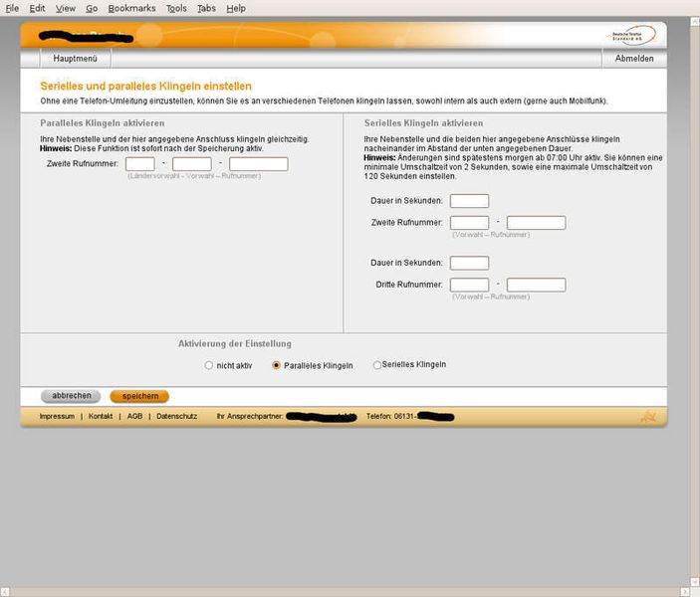Focus the Rufnummer field under Paralleles Klingeln
Viewport: 700px width, 597px height.
coord(259,164)
